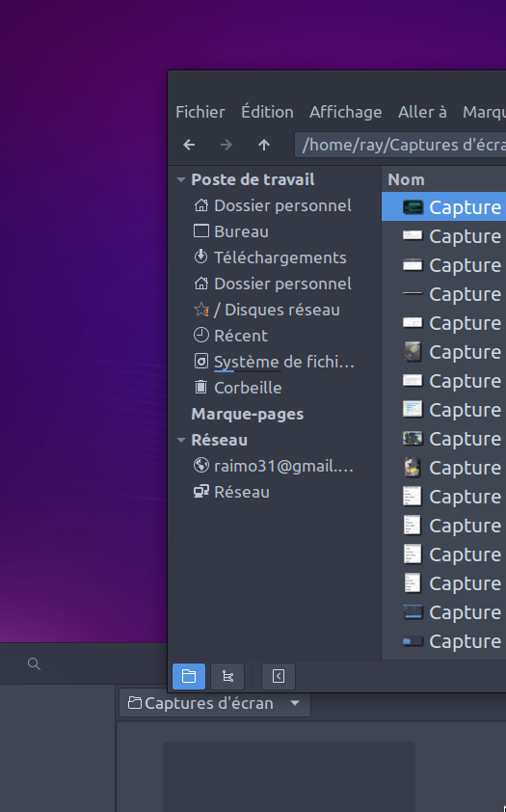Click the Marque-pages heading
Viewport: 506px width, 812px height.
click(248, 414)
